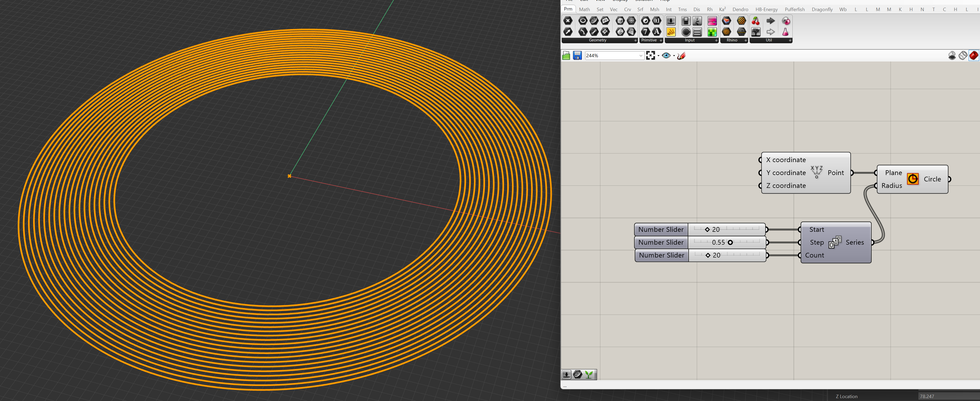Select the cherries icon in Util

point(756,21)
